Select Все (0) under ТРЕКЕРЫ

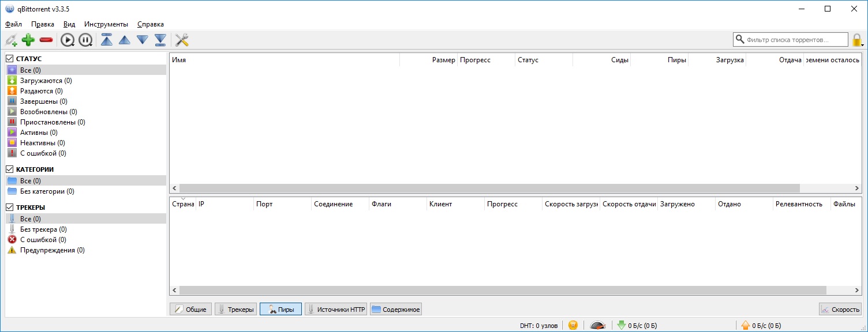[x=85, y=219]
